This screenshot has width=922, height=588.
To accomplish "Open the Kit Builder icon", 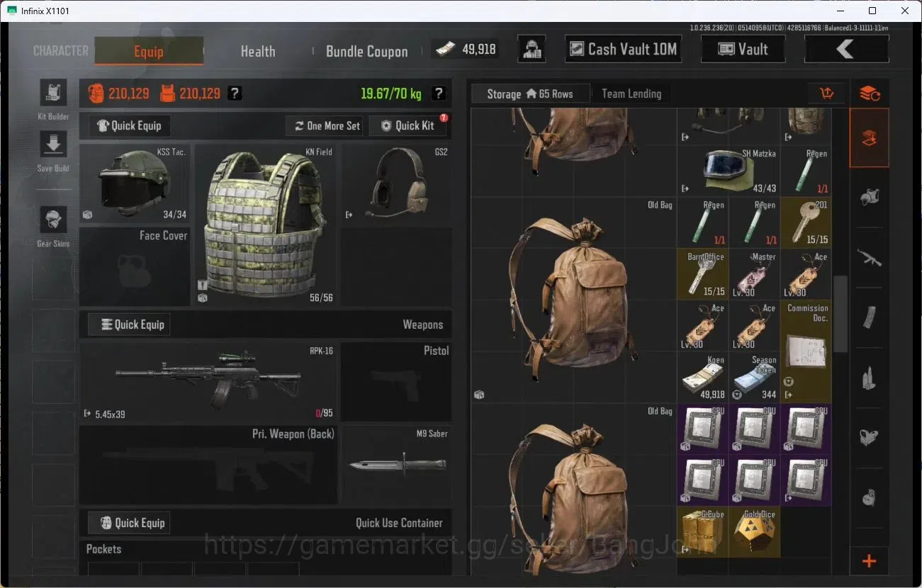I will (x=53, y=93).
